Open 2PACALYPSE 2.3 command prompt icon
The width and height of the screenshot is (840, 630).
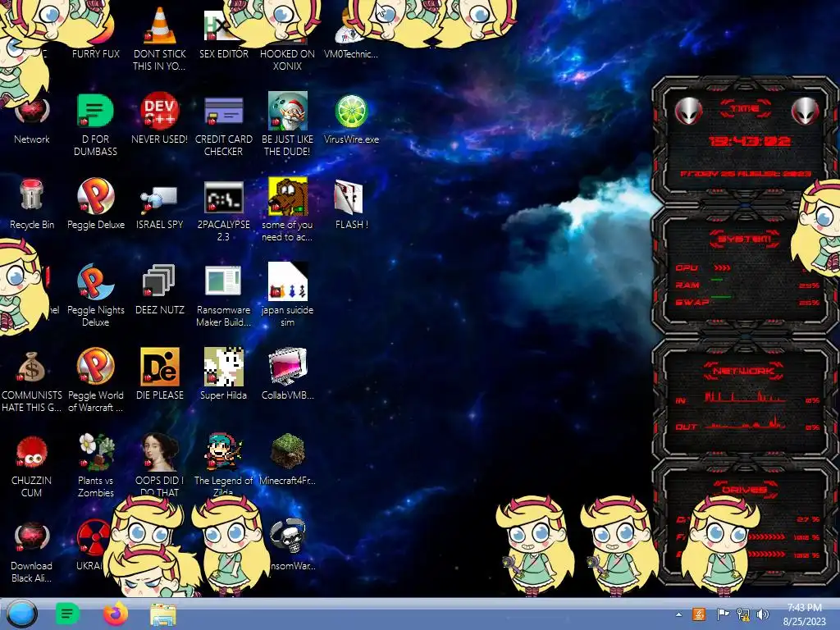point(223,210)
